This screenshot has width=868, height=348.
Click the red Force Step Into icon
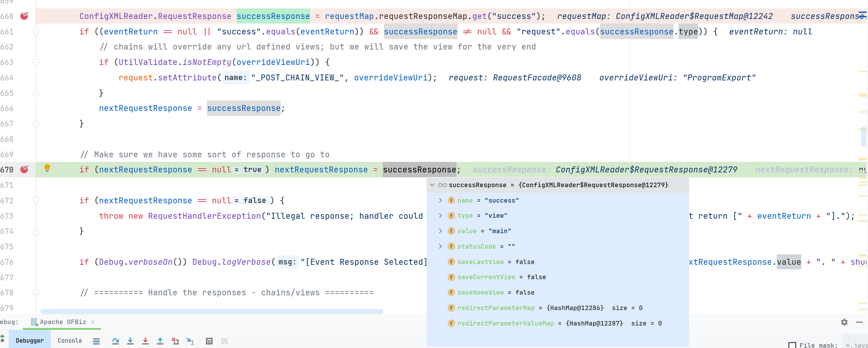pyautogui.click(x=145, y=341)
